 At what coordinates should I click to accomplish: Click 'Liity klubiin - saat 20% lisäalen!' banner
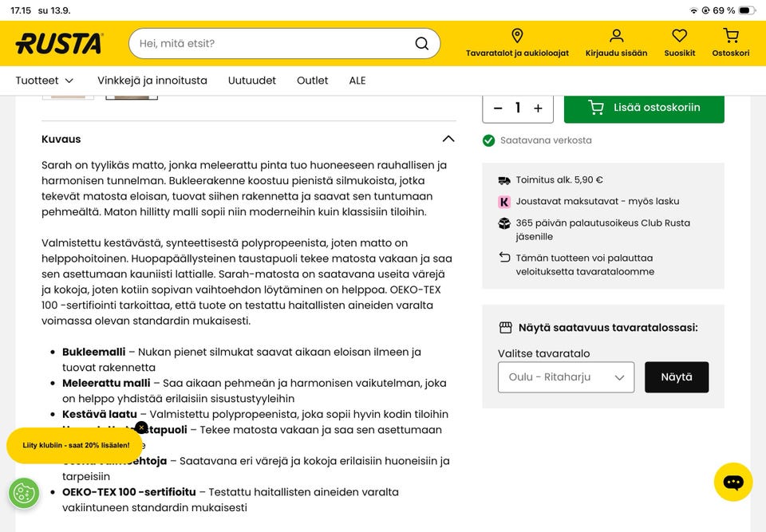click(x=75, y=445)
